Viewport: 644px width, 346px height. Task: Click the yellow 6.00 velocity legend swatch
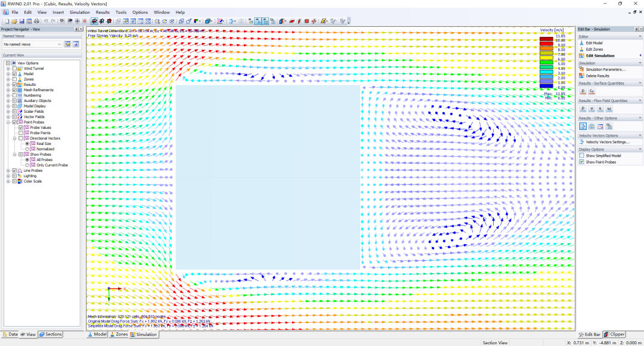point(546,57)
